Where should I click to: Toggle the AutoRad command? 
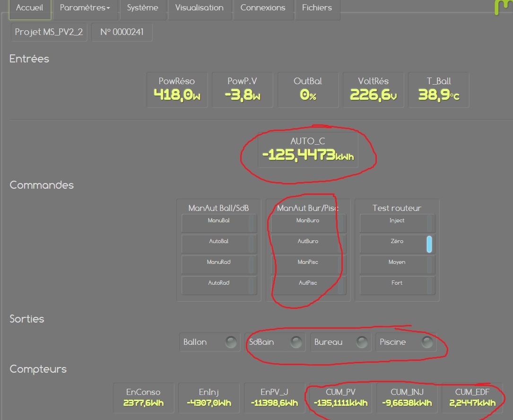pos(219,286)
